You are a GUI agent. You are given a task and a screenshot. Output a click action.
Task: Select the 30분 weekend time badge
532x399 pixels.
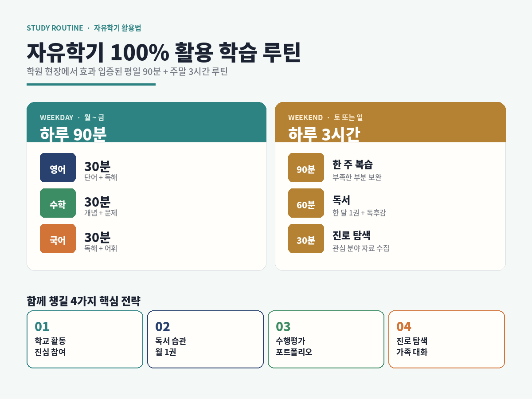[x=306, y=239]
